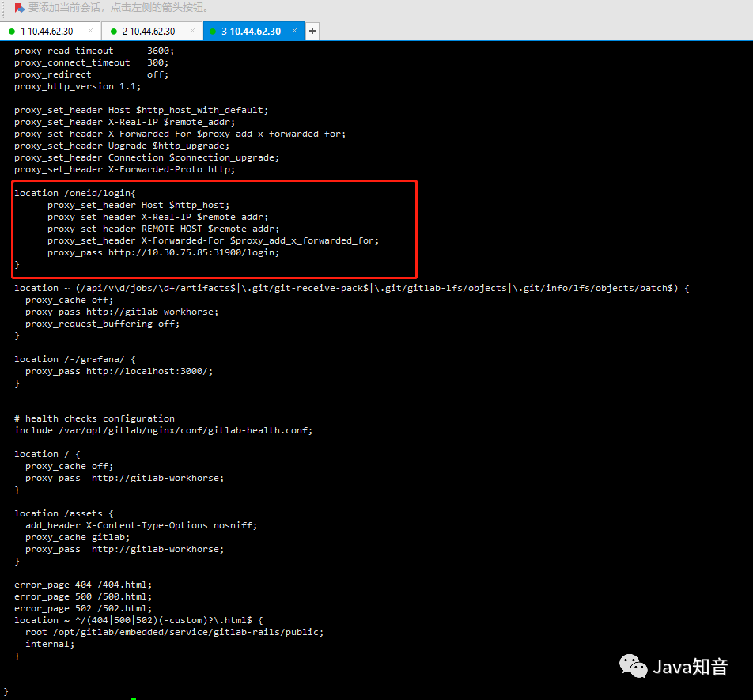Viewport: 753px width, 700px height.
Task: Click 'proxy_set_header Host $http_host;' line
Action: coord(138,206)
